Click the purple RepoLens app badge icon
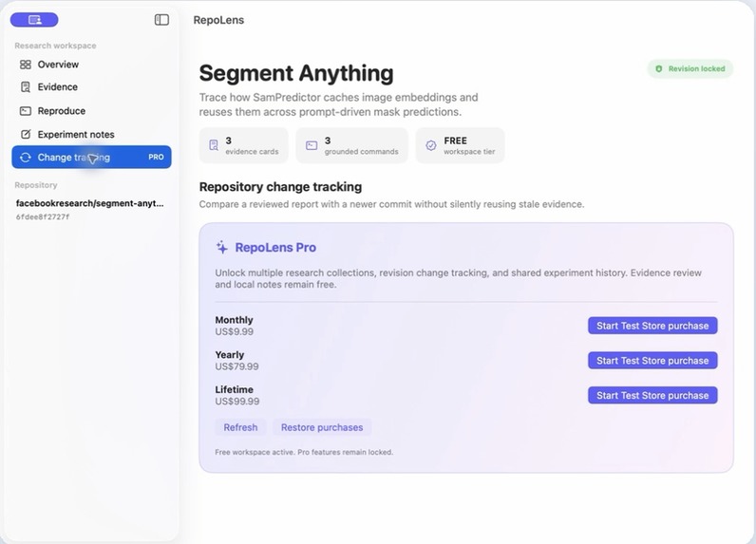 tap(34, 20)
